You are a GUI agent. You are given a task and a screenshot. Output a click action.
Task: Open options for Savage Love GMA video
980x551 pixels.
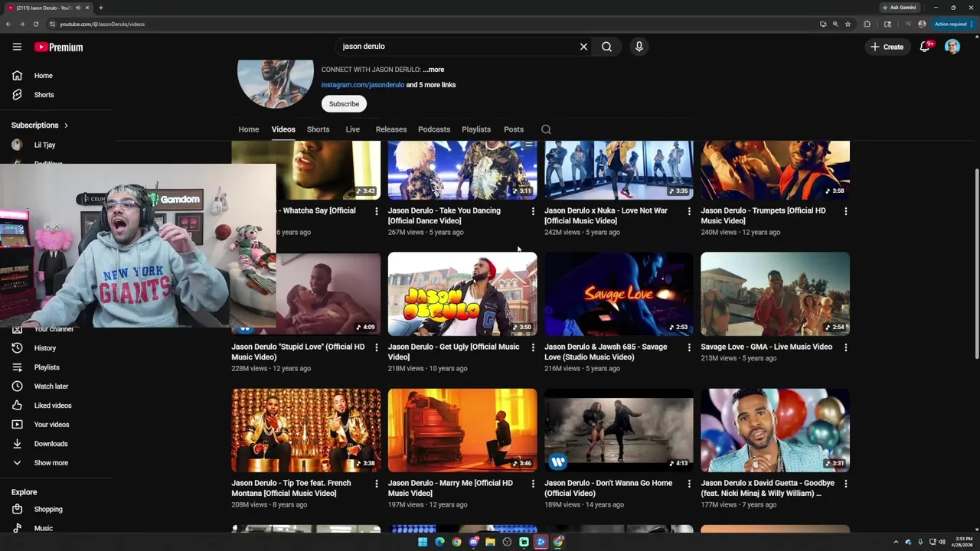(x=845, y=347)
